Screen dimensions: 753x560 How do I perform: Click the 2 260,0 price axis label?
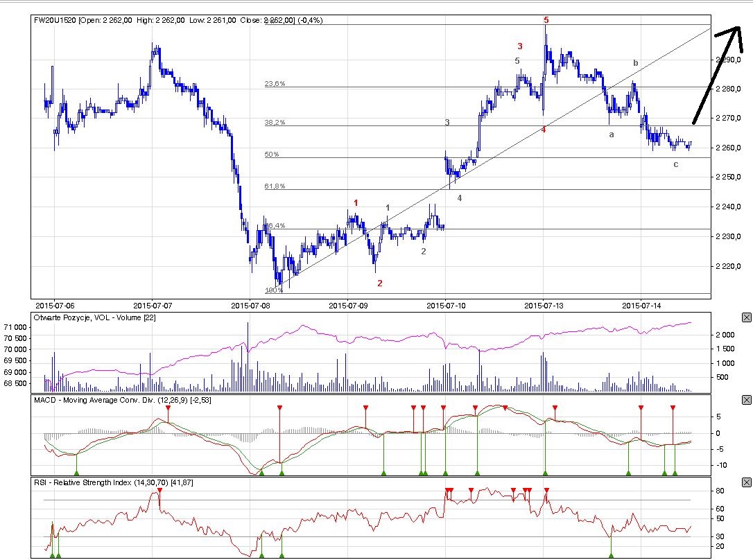point(728,148)
